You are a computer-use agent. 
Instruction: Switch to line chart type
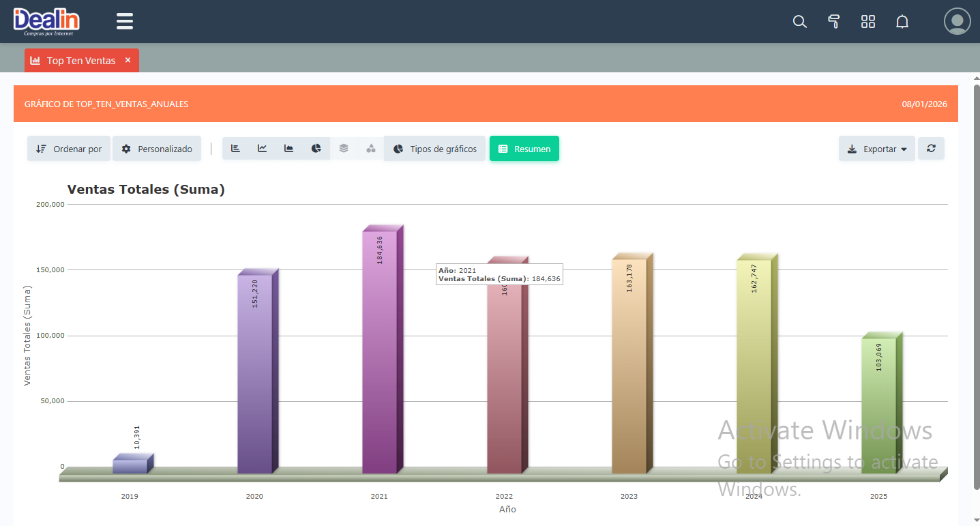tap(262, 149)
